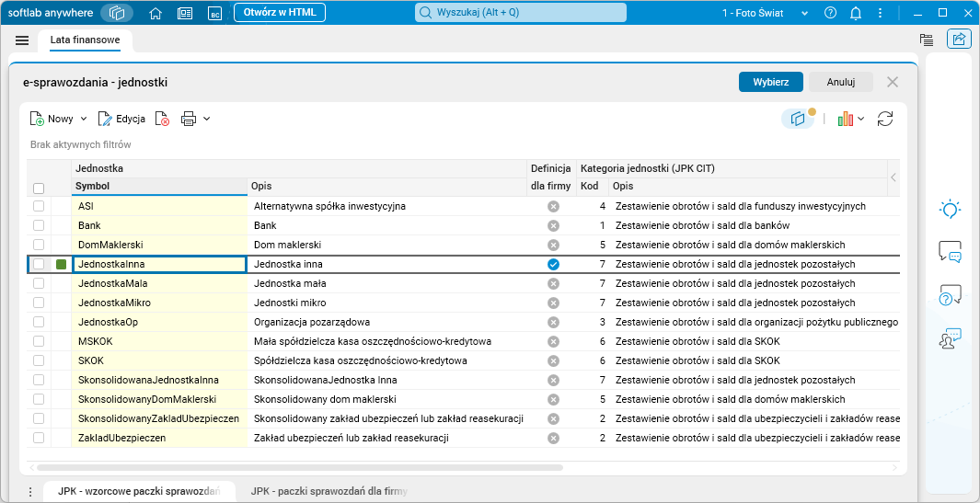This screenshot has width=980, height=503.
Task: Select the 'Lata finansowe' tab
Action: click(85, 40)
